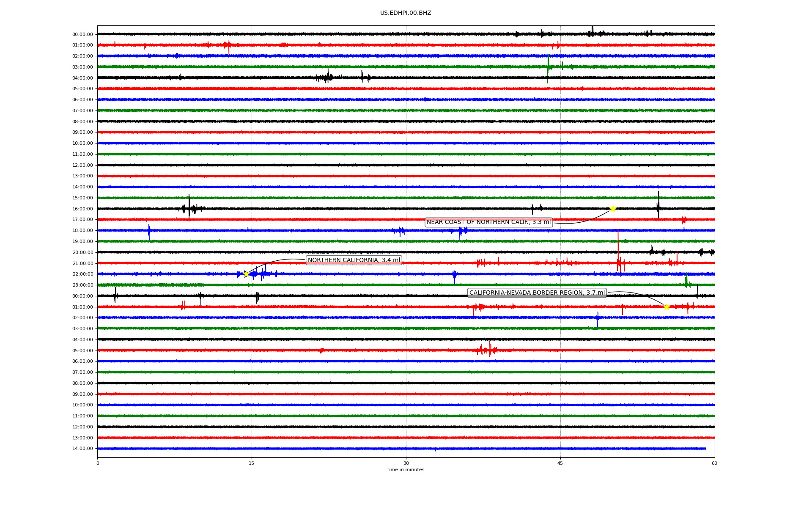
Task: Click the x-axis tick label 60
Action: pos(714,463)
